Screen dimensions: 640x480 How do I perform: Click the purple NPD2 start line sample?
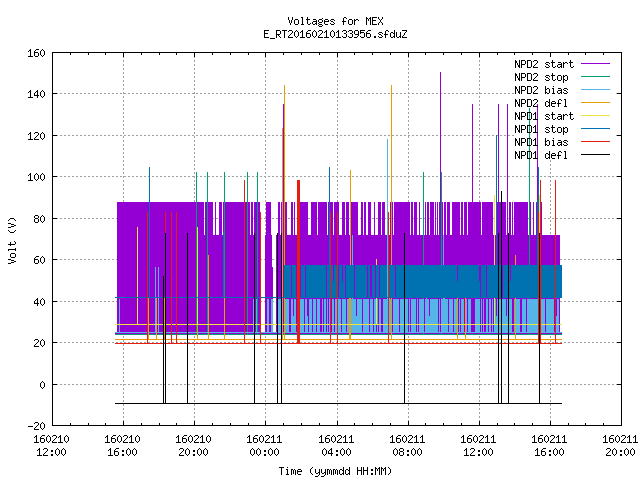click(x=596, y=64)
